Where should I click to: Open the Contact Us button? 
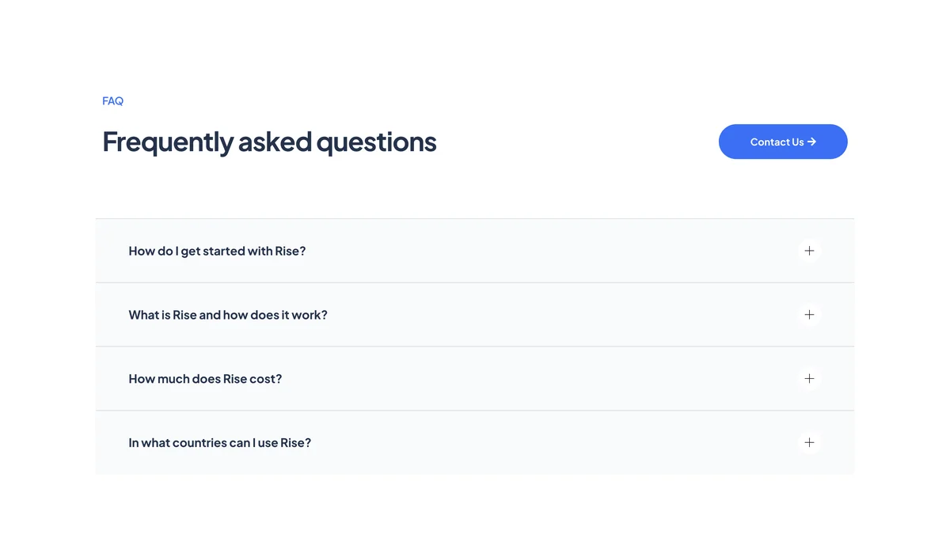(x=783, y=142)
